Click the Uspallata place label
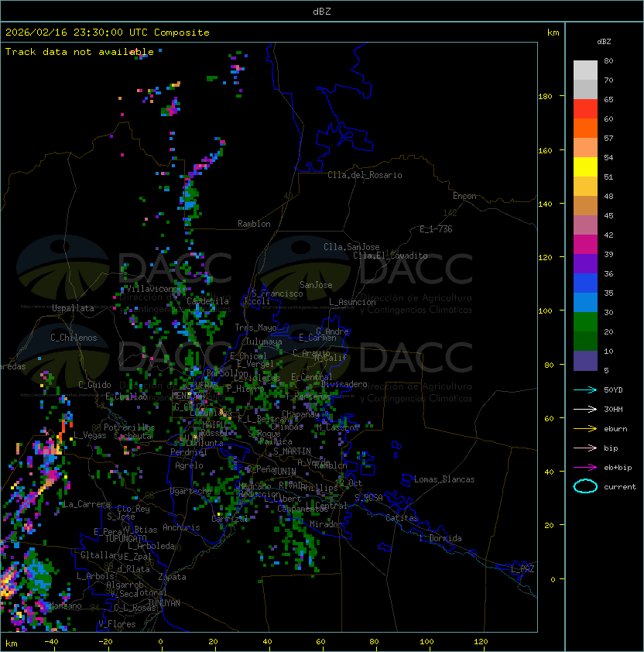Viewport: 644px width, 652px height. tap(74, 308)
